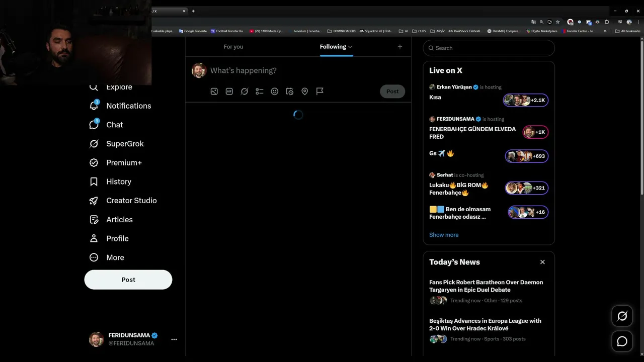
Task: Click the SuperGrok sidebar icon
Action: point(94,144)
